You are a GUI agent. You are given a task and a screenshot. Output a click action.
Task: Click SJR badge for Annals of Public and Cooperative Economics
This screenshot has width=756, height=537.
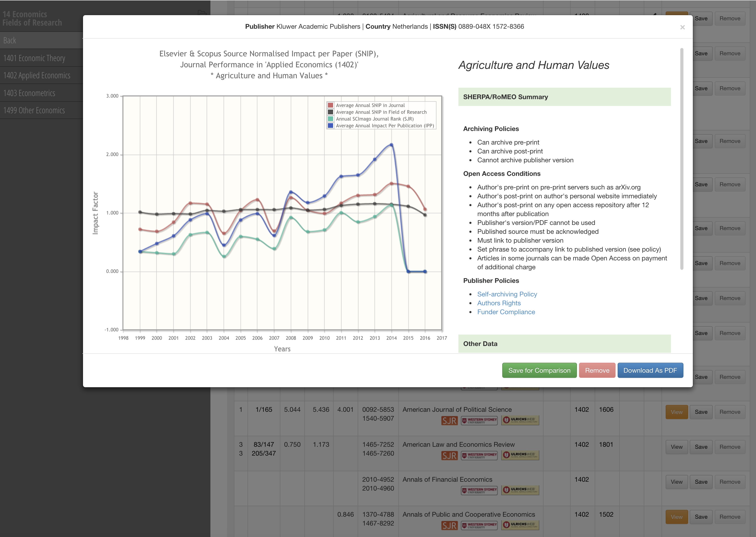449,525
